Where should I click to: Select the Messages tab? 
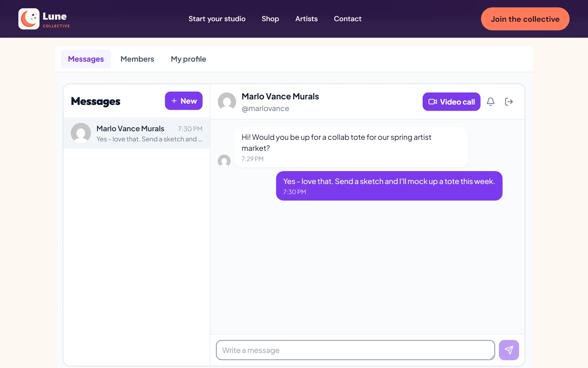pos(86,59)
